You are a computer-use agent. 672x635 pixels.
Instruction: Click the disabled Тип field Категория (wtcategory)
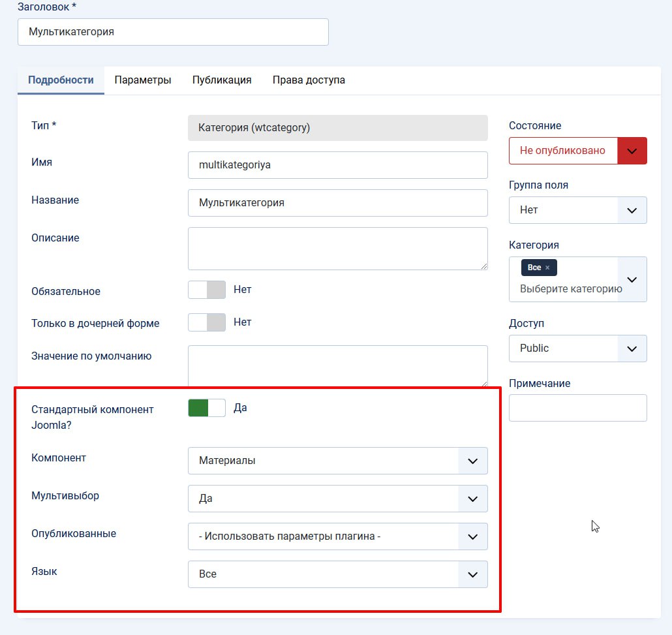pos(338,128)
